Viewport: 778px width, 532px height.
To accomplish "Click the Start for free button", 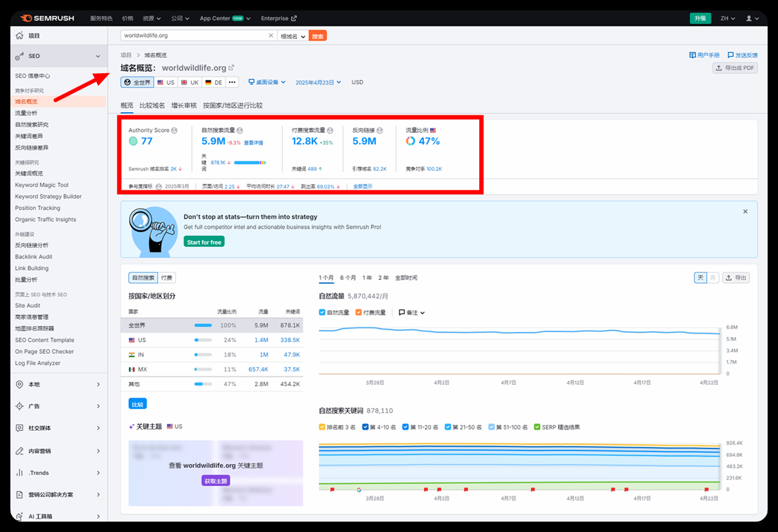I will click(x=204, y=242).
